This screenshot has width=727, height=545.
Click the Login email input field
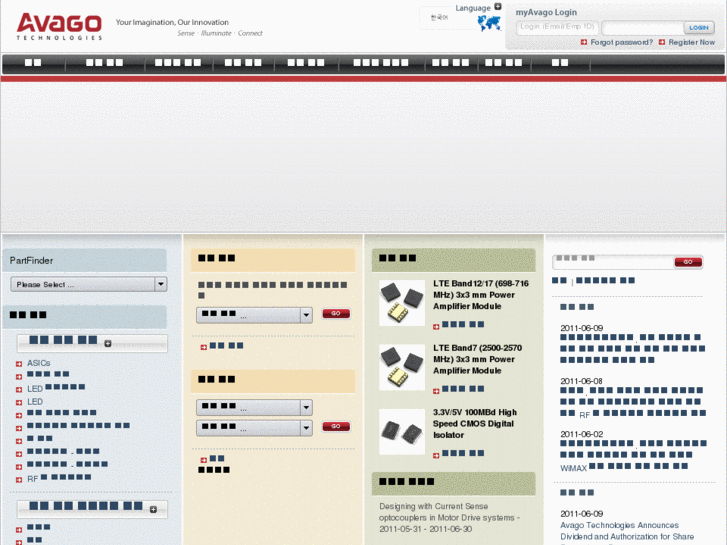point(557,27)
